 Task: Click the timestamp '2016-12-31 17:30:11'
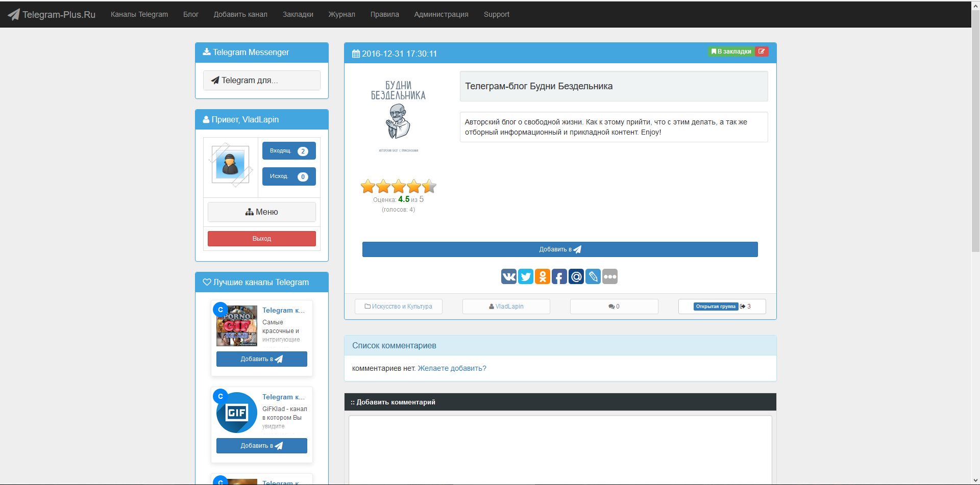[399, 54]
